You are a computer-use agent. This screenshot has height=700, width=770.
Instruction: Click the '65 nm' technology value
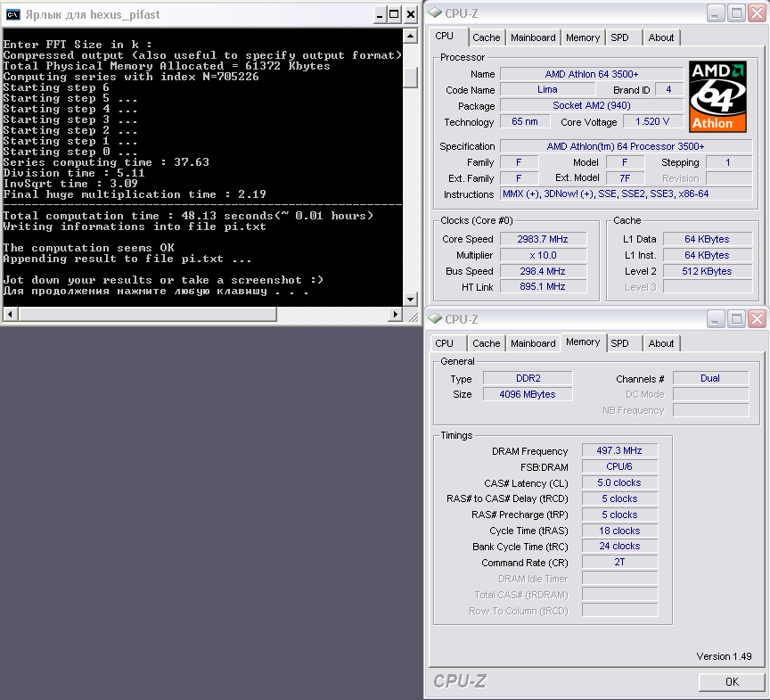[x=524, y=121]
